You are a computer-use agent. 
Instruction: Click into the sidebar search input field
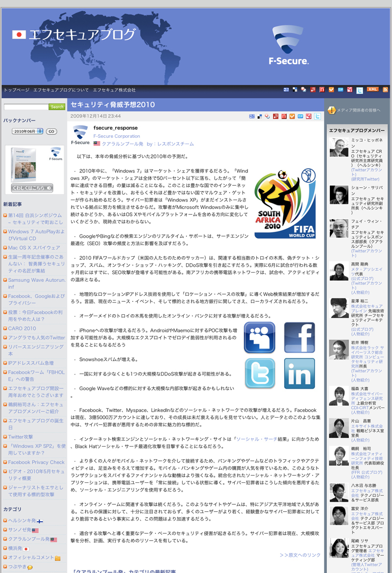(26, 107)
